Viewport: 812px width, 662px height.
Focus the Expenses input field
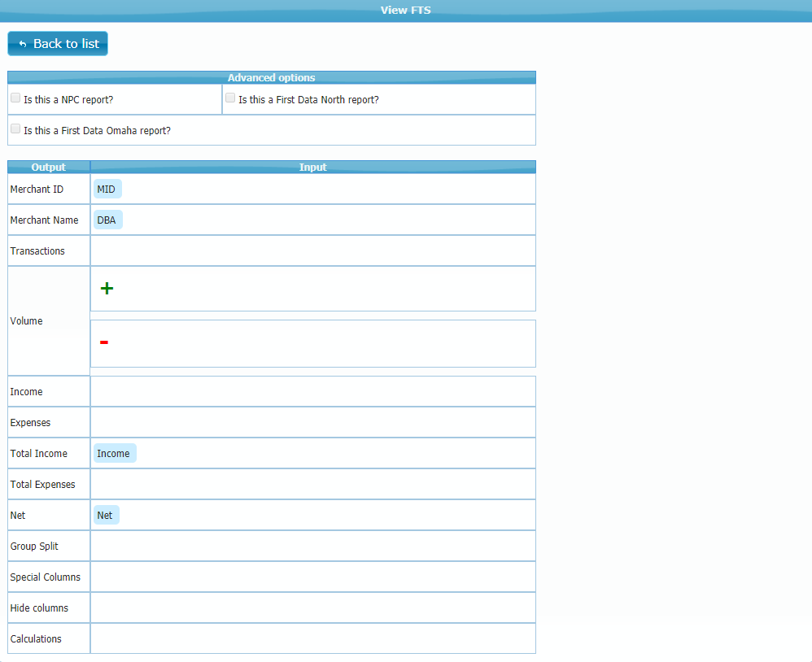pos(312,423)
